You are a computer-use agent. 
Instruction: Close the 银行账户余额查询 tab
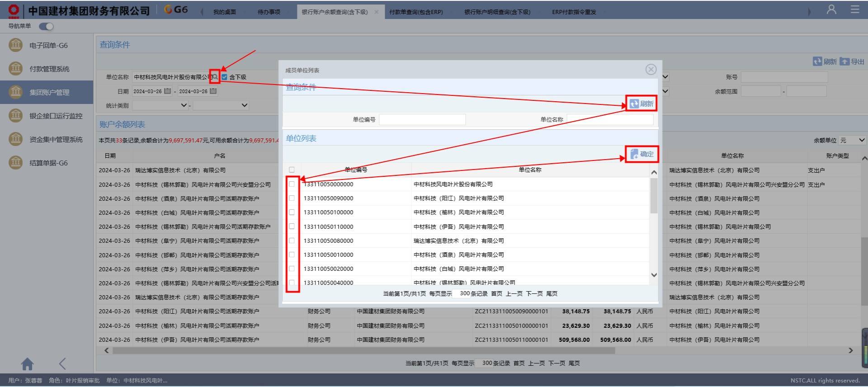click(377, 12)
